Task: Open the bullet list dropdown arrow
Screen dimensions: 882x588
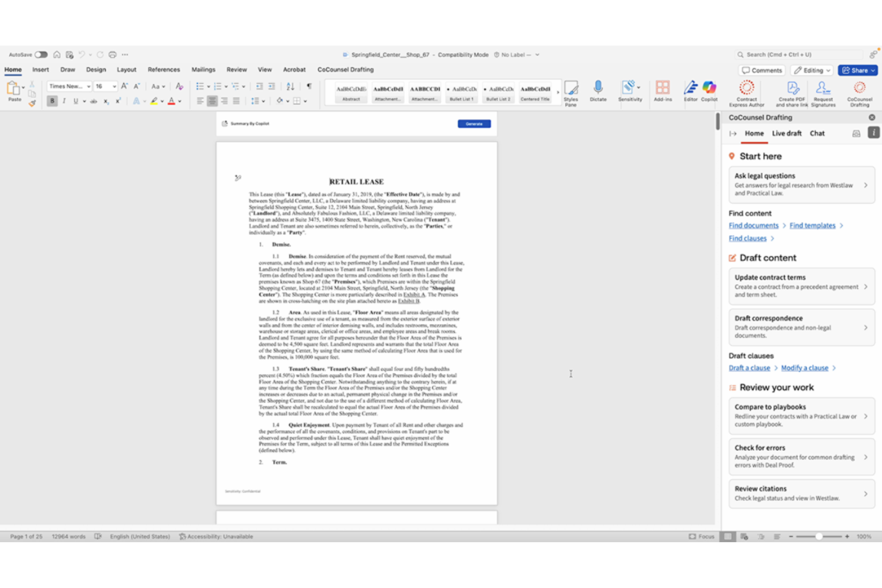Action: click(208, 86)
